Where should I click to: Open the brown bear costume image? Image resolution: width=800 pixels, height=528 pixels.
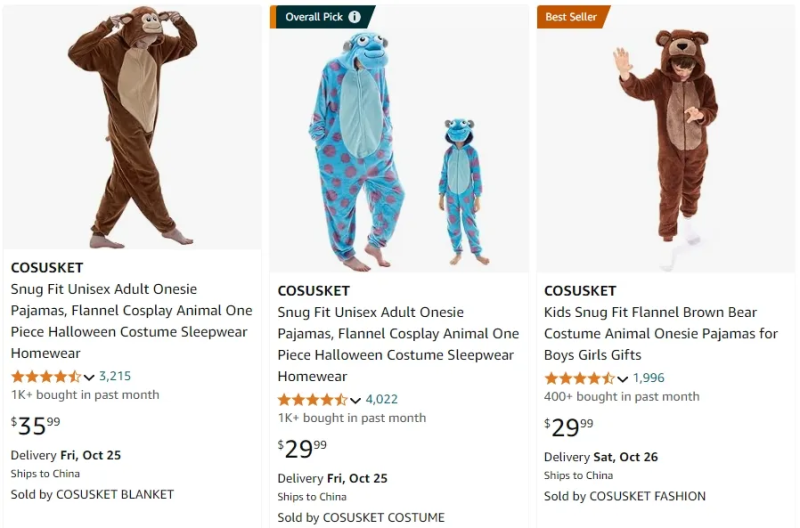[x=666, y=140]
